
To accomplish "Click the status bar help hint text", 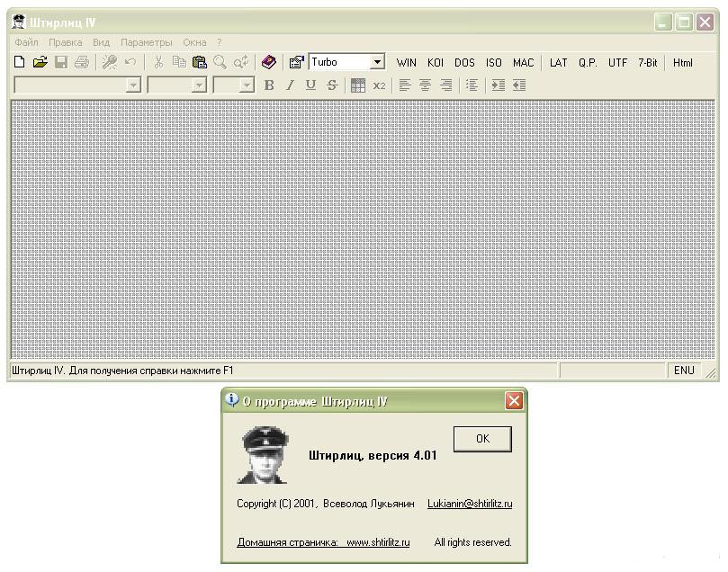I will [x=122, y=371].
